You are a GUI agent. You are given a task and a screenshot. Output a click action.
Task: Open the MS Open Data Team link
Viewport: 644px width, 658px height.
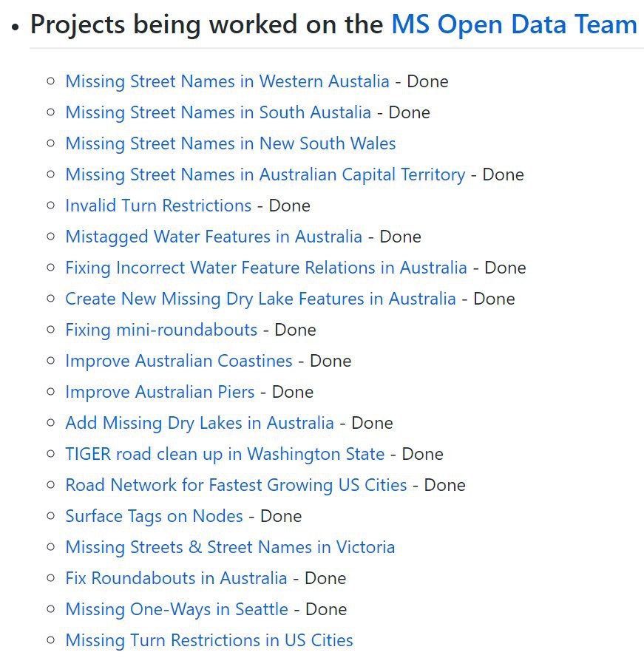515,24
